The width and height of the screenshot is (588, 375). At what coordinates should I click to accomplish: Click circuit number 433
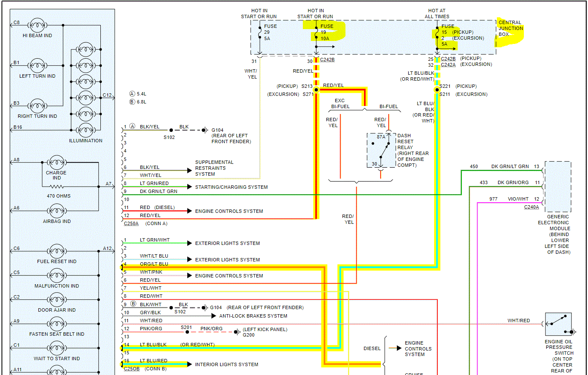point(484,182)
